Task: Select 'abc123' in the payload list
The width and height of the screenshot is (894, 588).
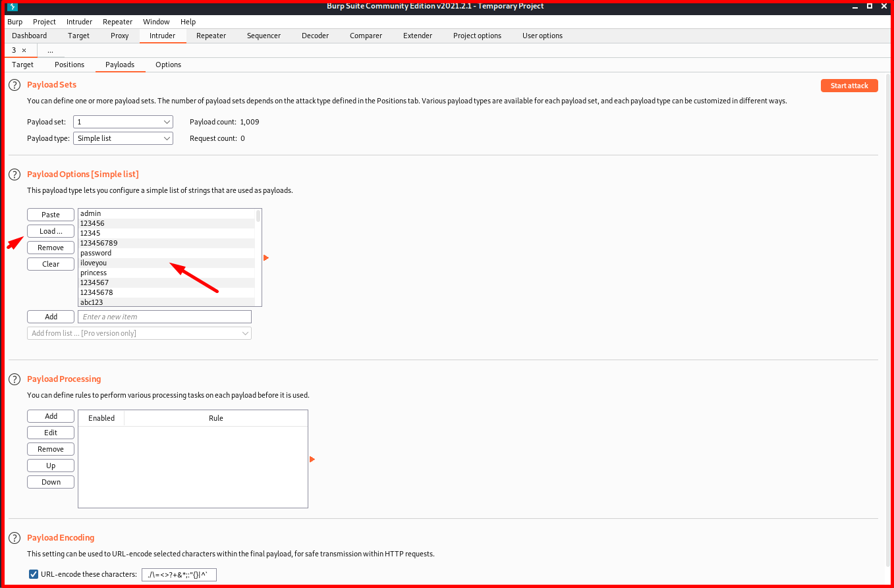Action: click(x=167, y=302)
